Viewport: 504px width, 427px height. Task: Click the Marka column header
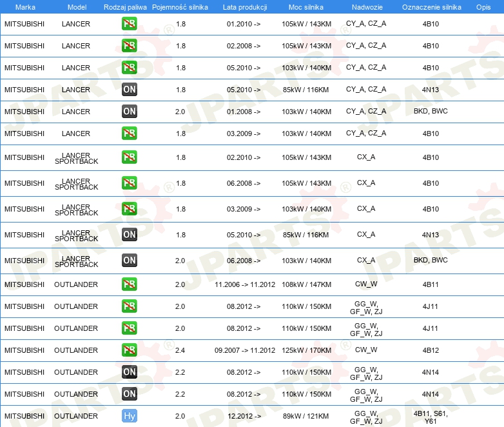24,6
